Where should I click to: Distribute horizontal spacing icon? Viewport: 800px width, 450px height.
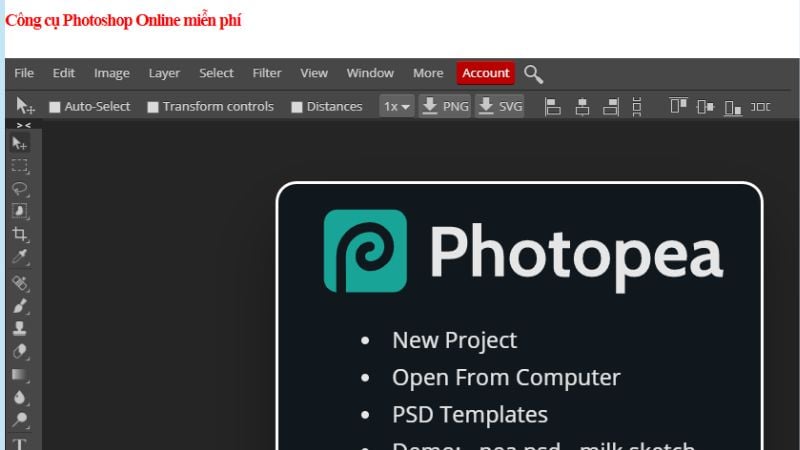tap(760, 107)
